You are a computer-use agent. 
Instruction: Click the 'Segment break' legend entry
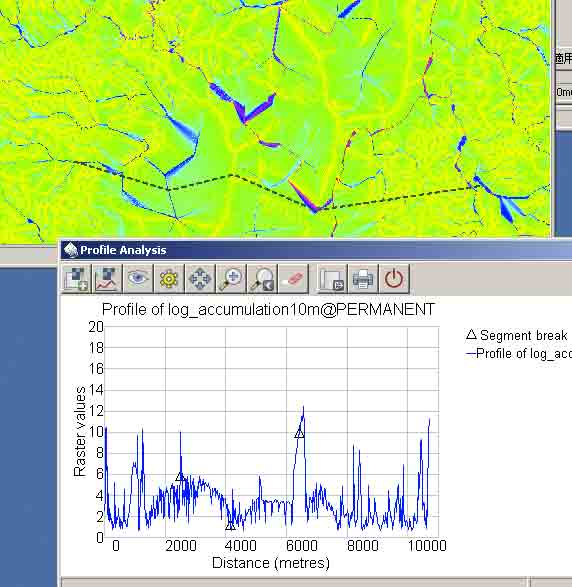click(x=517, y=335)
